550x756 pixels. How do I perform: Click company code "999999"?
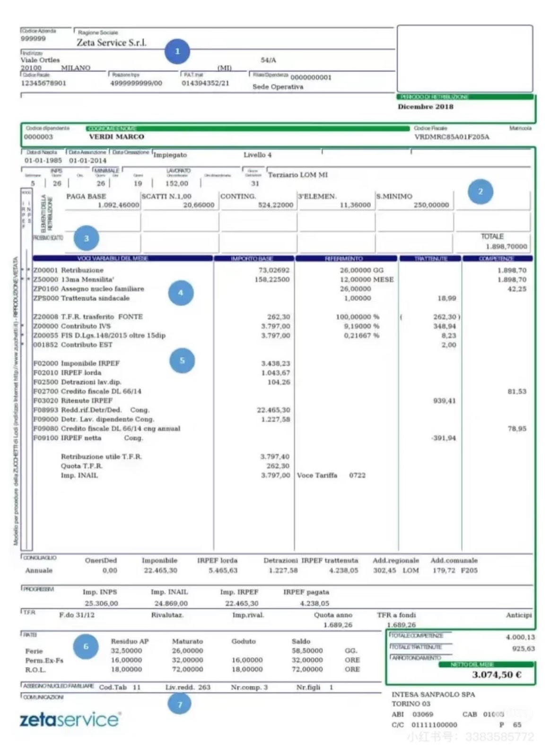(33, 39)
